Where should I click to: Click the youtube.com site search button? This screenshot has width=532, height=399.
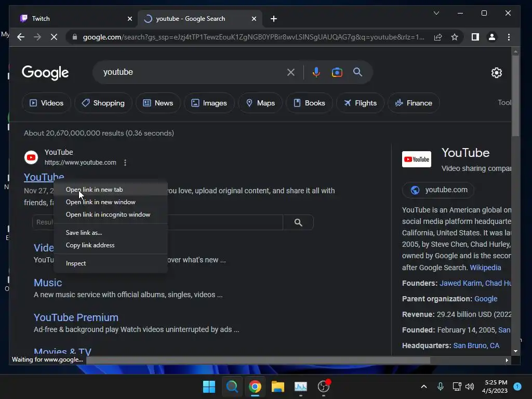[298, 222]
